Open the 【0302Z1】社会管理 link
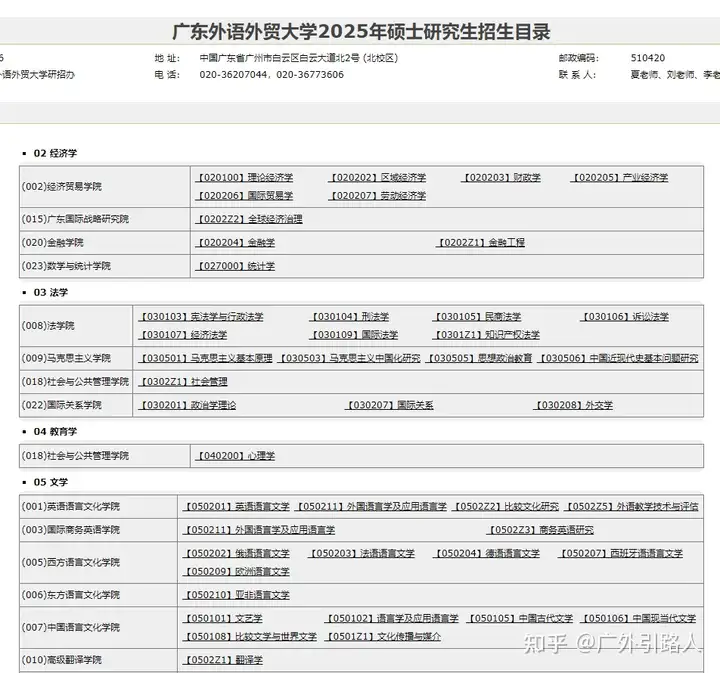720x673 pixels. (x=183, y=382)
